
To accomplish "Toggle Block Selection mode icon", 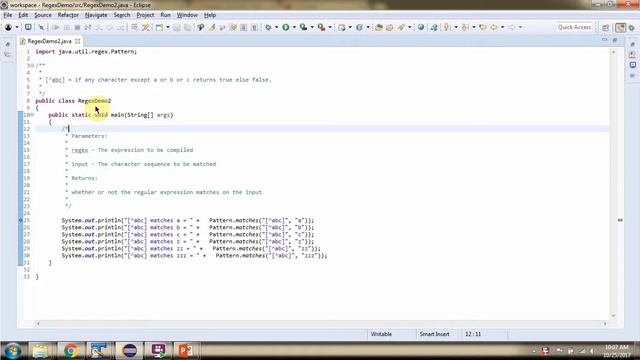I will coord(243,27).
